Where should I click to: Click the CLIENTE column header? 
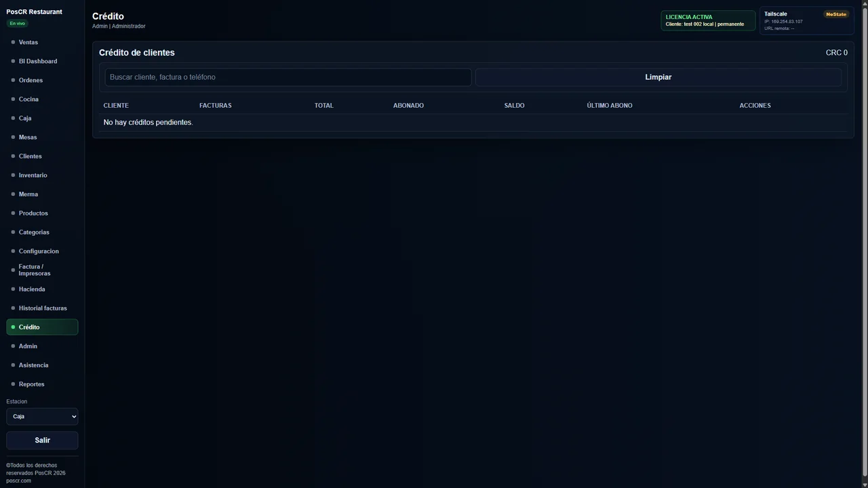pos(116,105)
